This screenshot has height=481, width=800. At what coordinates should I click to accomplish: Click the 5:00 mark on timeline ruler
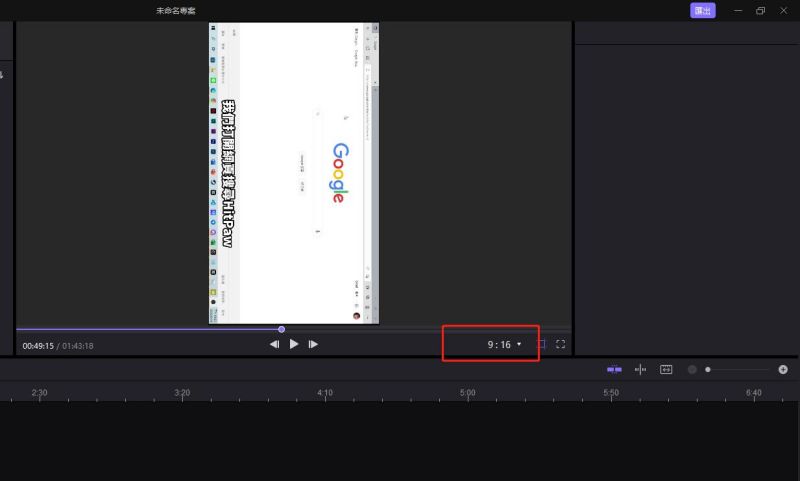coord(467,393)
